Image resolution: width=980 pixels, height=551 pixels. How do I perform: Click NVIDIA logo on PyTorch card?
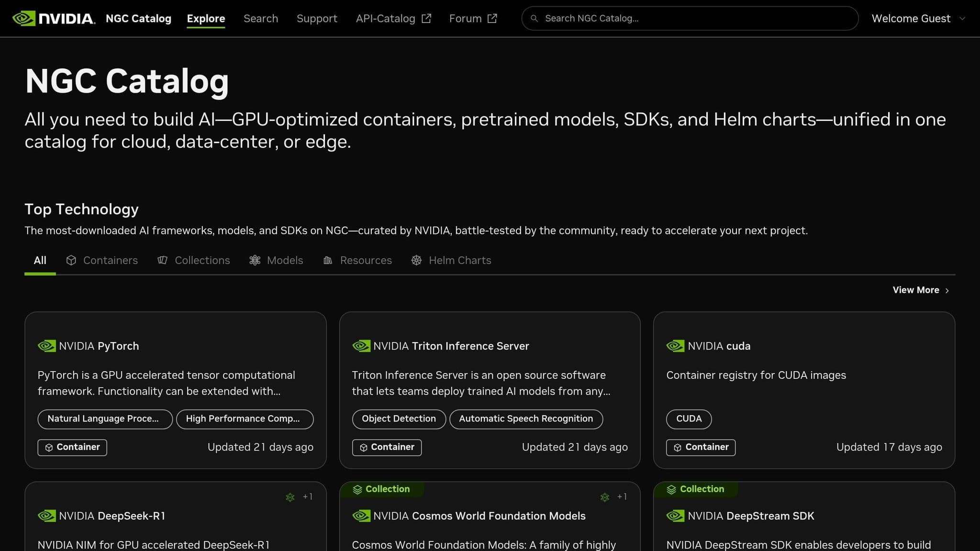(x=46, y=346)
